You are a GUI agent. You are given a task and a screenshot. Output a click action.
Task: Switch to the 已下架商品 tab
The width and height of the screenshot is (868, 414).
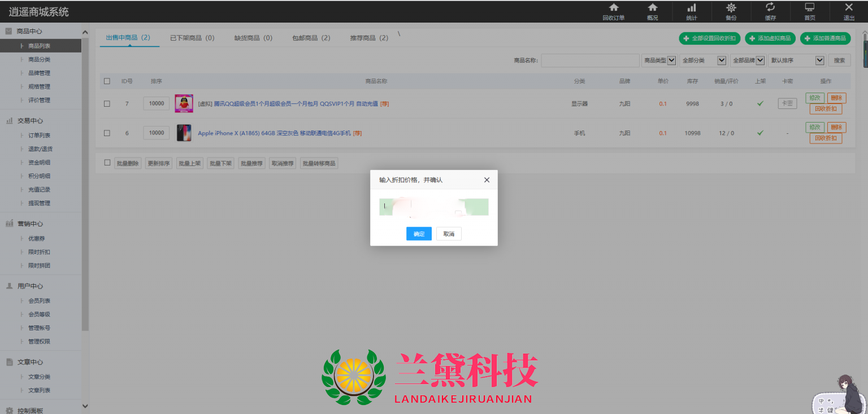(192, 38)
